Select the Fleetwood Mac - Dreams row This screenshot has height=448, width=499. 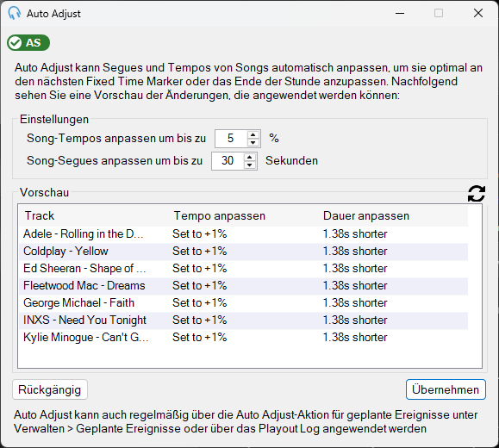[243, 285]
